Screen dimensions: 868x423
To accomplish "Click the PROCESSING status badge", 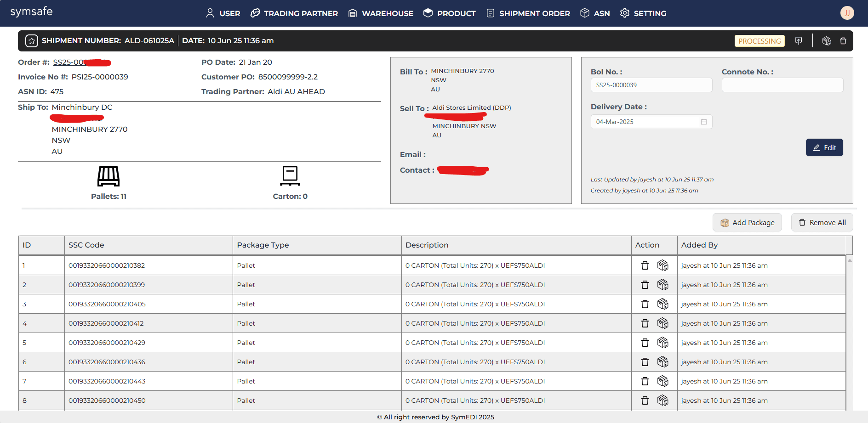I will coord(759,41).
